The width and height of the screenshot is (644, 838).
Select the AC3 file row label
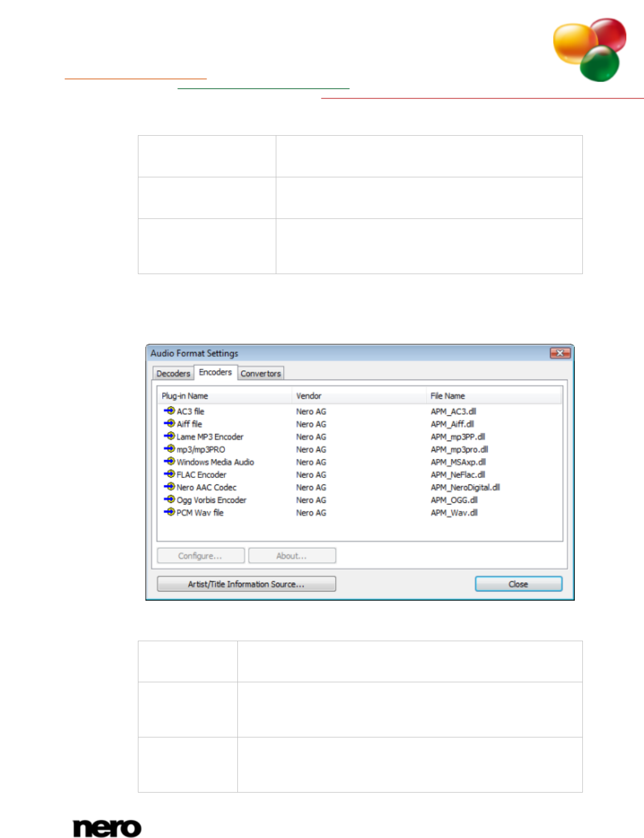point(190,411)
